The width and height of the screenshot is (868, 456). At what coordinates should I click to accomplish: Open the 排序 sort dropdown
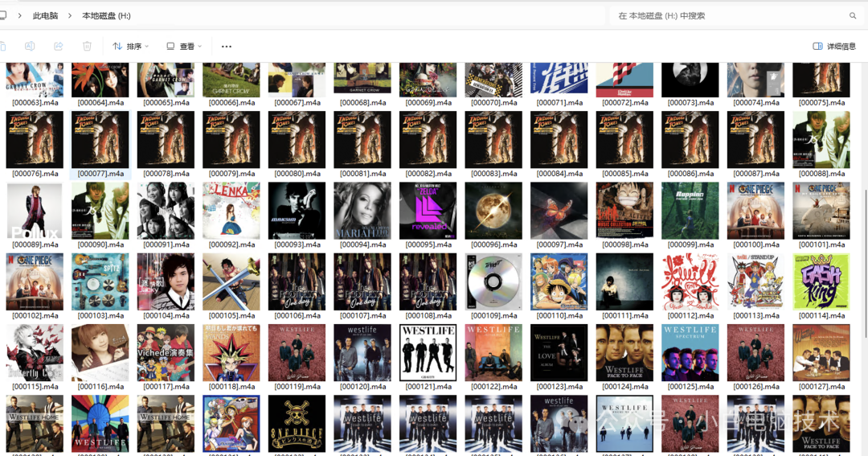pos(131,47)
